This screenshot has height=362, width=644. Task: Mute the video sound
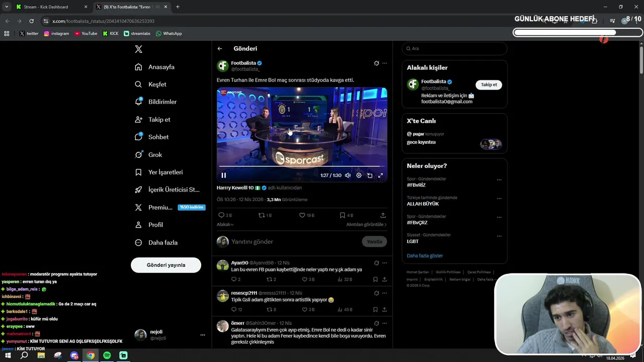pos(348,175)
